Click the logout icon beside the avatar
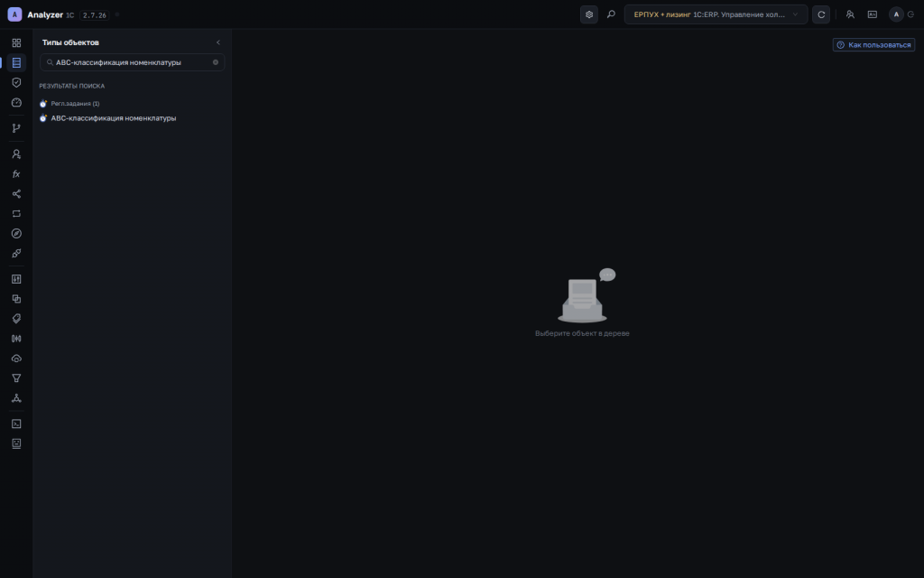Image resolution: width=924 pixels, height=578 pixels. 911,14
